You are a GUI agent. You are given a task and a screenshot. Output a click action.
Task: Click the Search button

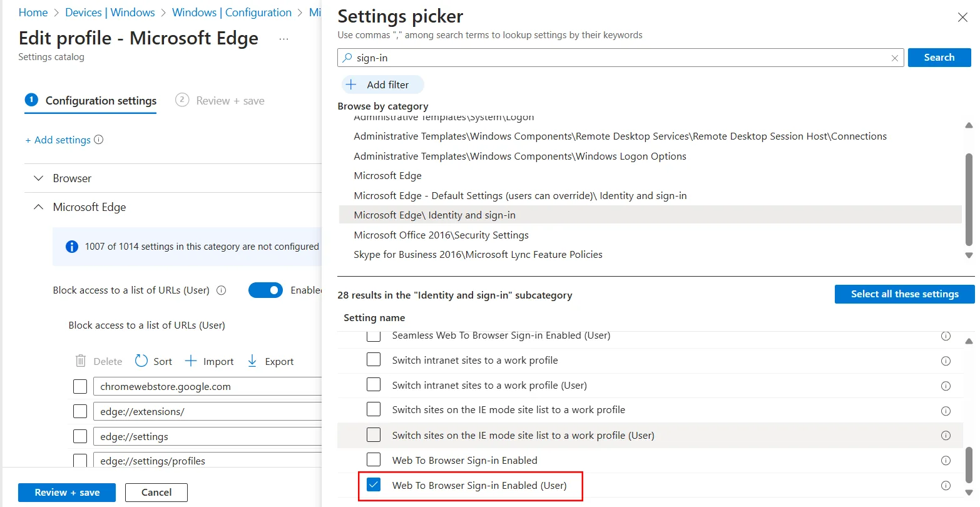[939, 58]
